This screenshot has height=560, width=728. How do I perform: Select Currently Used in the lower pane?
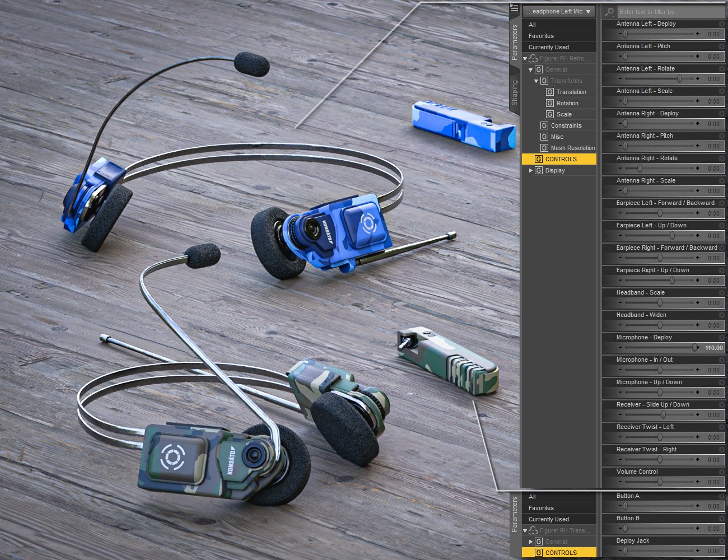tap(549, 519)
